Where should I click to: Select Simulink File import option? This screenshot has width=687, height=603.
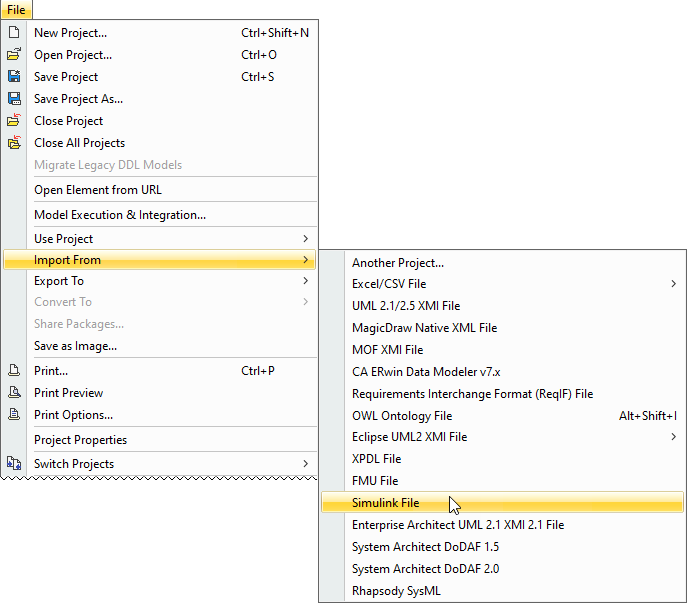386,502
